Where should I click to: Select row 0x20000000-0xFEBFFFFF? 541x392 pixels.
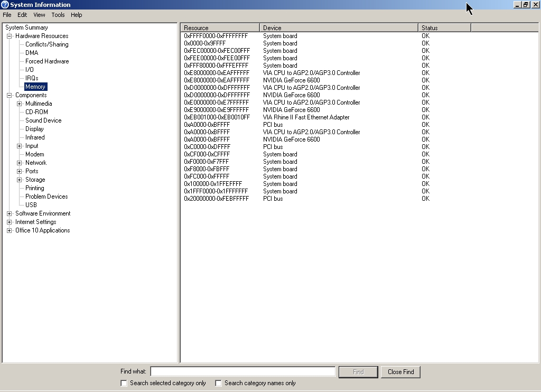coord(216,199)
